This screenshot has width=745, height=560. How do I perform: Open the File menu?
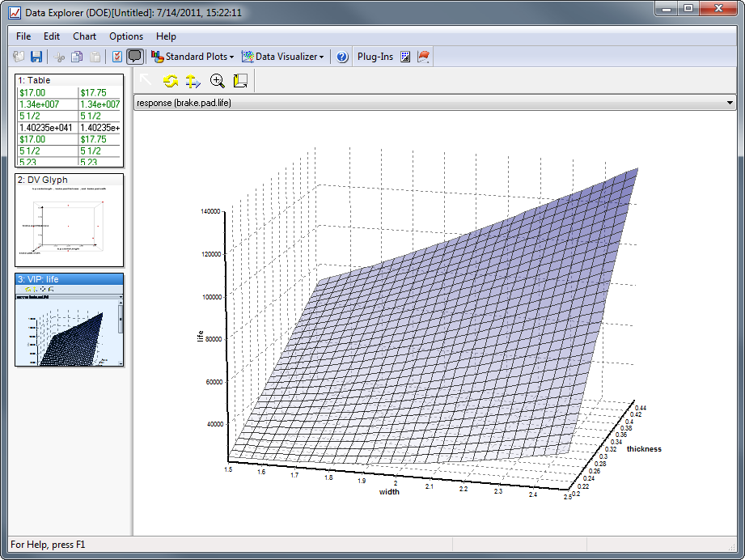pyautogui.click(x=23, y=36)
